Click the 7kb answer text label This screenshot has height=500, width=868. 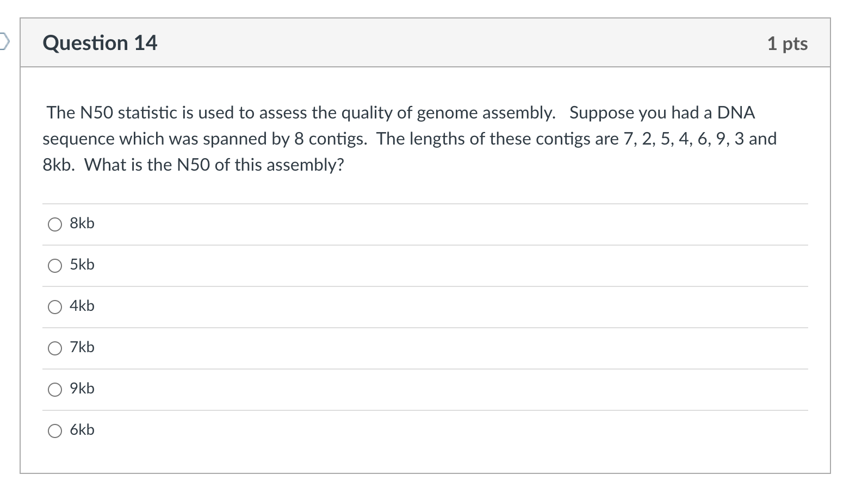pos(82,347)
